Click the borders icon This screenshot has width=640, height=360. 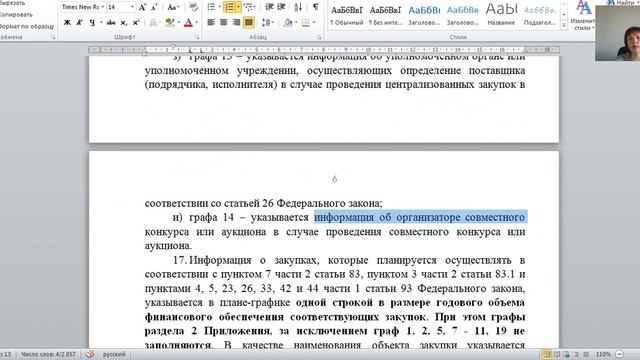click(x=306, y=23)
